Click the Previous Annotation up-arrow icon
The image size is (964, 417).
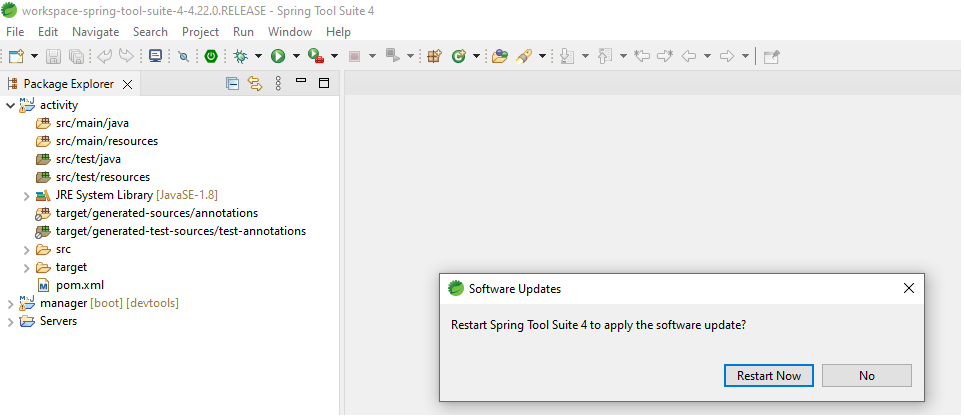tap(606, 56)
